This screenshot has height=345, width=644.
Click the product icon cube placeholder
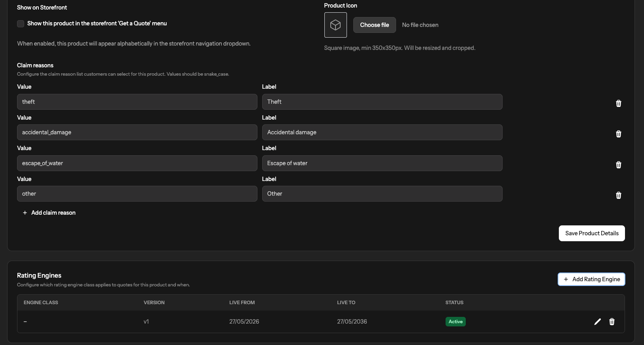(335, 25)
